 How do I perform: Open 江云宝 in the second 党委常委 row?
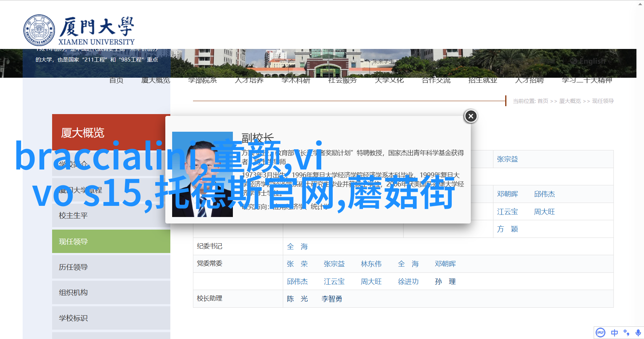coord(334,281)
